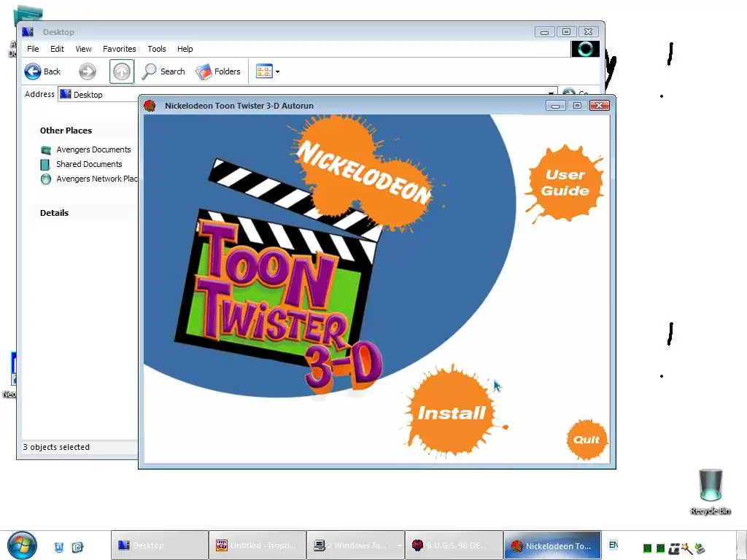Switch to Desktop taskbar button
Screen dimensions: 747x560
tap(160, 545)
